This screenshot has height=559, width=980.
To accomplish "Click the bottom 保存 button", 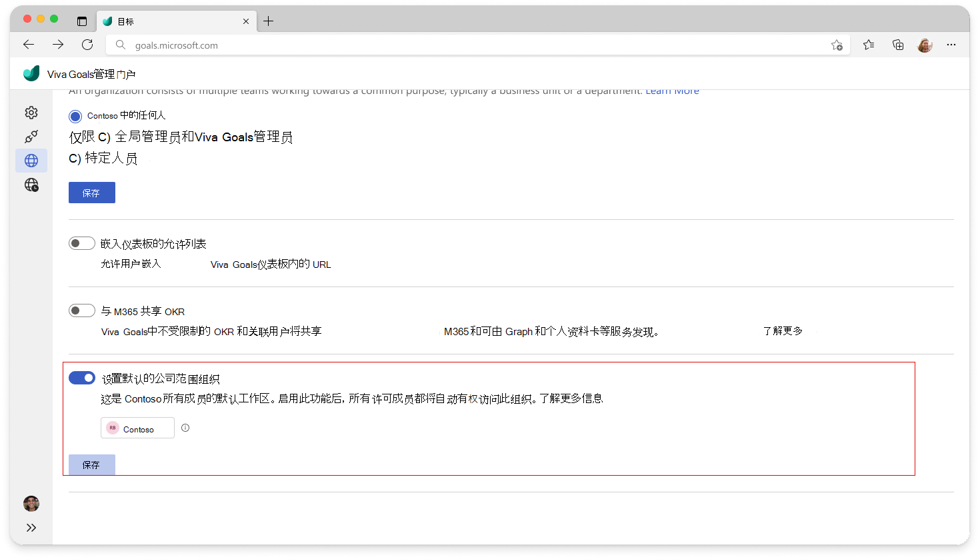I will (92, 464).
